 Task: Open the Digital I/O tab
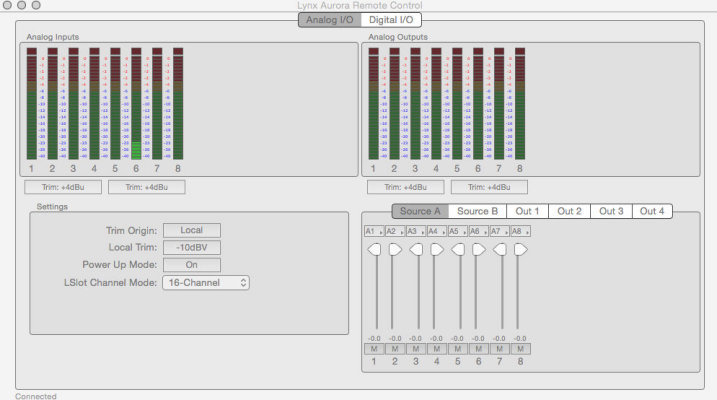point(391,20)
